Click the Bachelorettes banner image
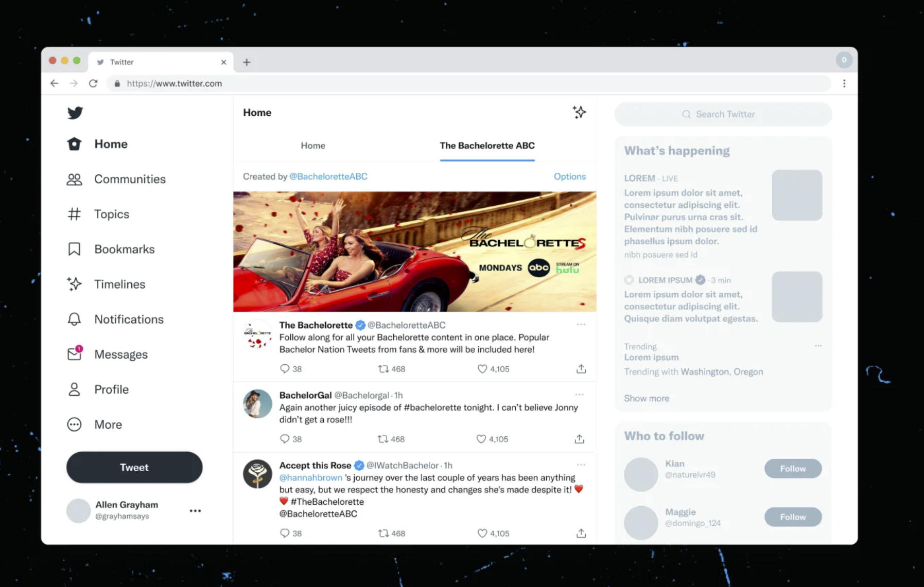The width and height of the screenshot is (924, 587). [414, 252]
